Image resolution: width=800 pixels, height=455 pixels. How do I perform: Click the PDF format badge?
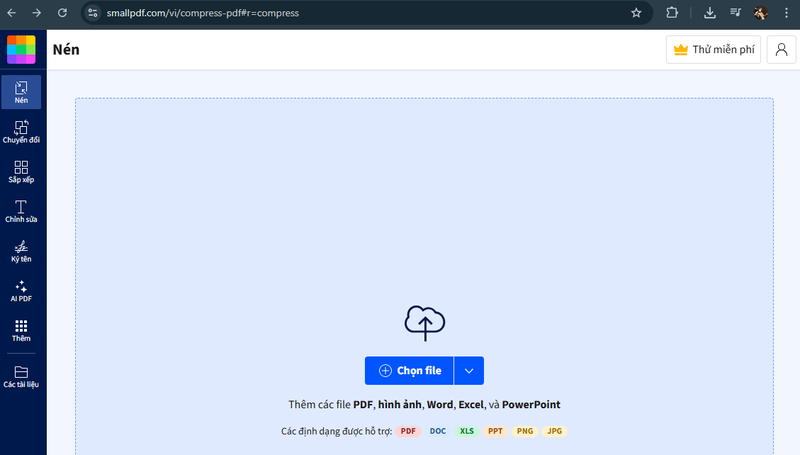[408, 431]
